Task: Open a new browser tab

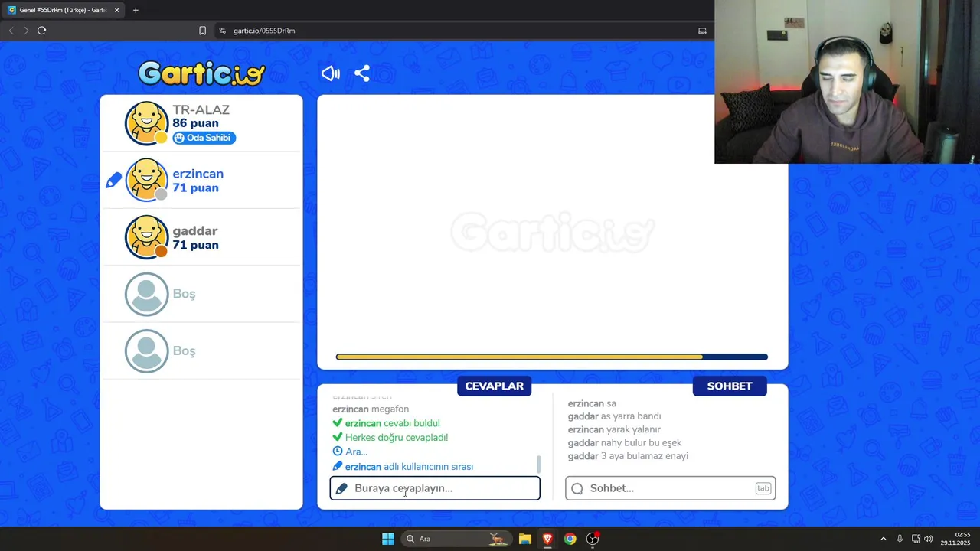Action: click(x=136, y=10)
